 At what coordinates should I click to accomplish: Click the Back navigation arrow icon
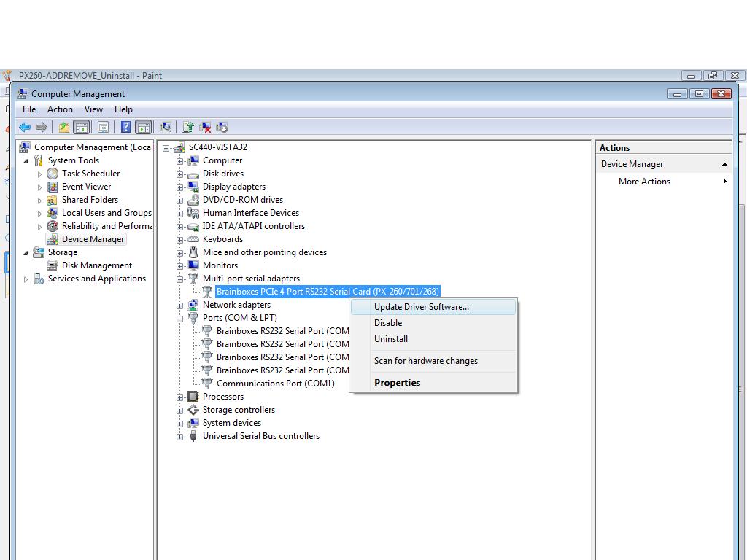click(x=26, y=125)
